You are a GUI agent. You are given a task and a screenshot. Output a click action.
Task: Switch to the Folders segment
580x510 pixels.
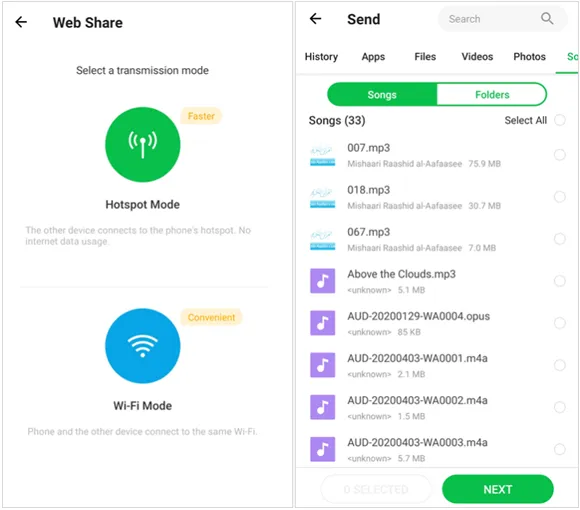click(492, 95)
